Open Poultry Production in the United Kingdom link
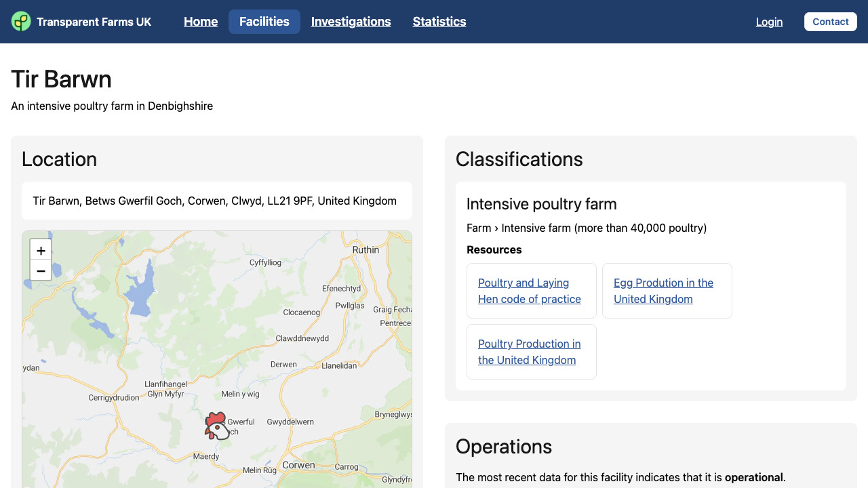Image resolution: width=868 pixels, height=488 pixels. (x=529, y=352)
